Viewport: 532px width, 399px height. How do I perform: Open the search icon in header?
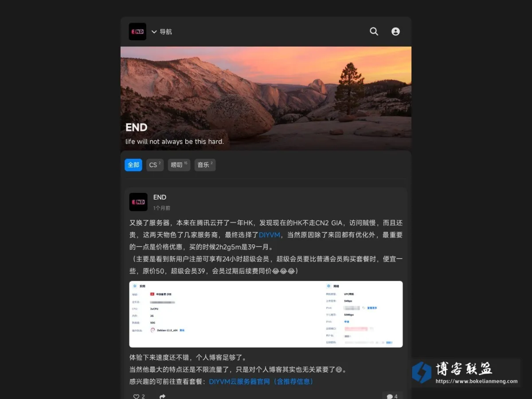pos(374,31)
